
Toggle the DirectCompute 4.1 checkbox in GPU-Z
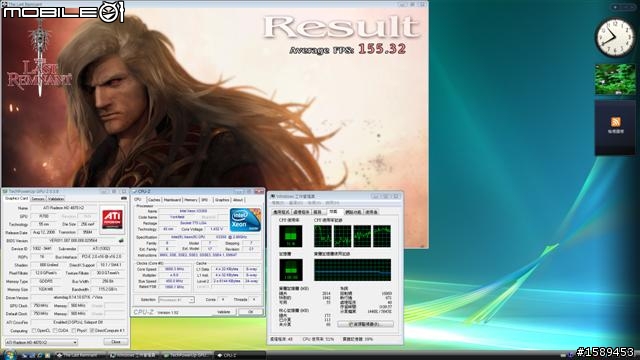click(x=92, y=330)
